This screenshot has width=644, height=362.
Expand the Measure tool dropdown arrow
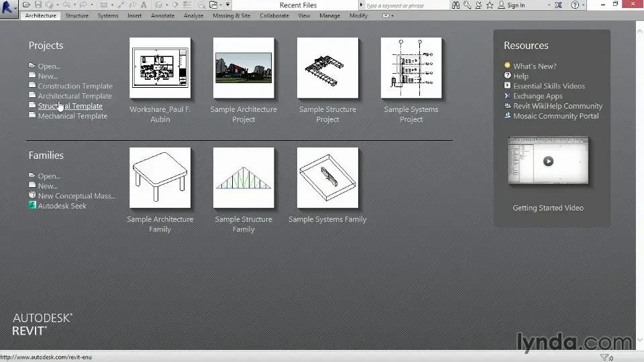(x=112, y=5)
